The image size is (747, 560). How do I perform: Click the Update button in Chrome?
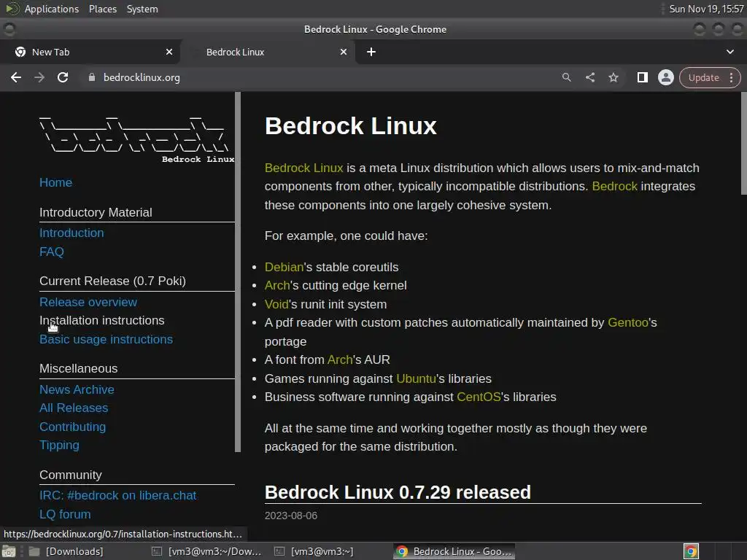click(x=703, y=77)
